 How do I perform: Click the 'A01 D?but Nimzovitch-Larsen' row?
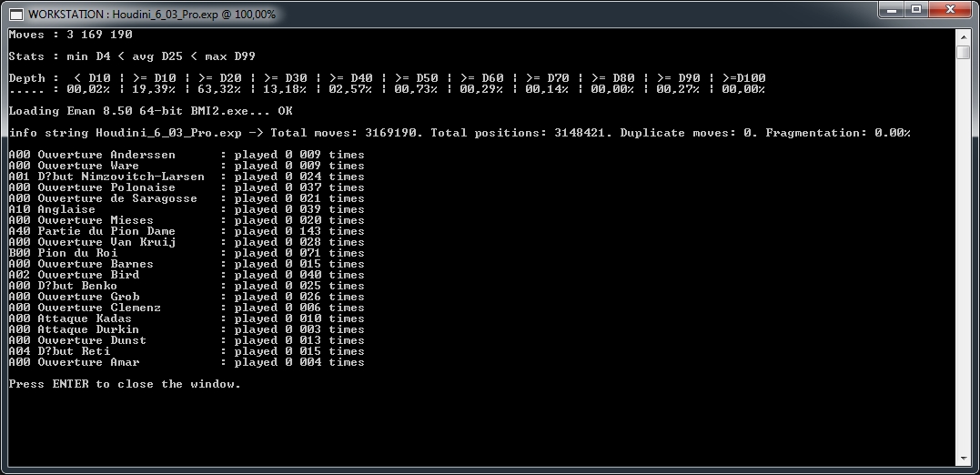coord(187,177)
